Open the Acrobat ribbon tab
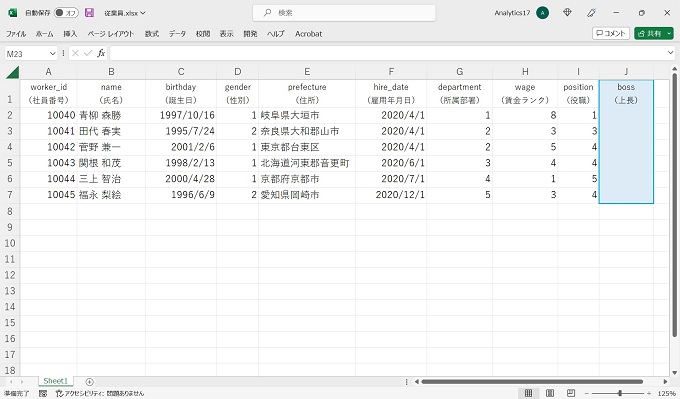Viewport: 680px width, 399px height. (308, 33)
